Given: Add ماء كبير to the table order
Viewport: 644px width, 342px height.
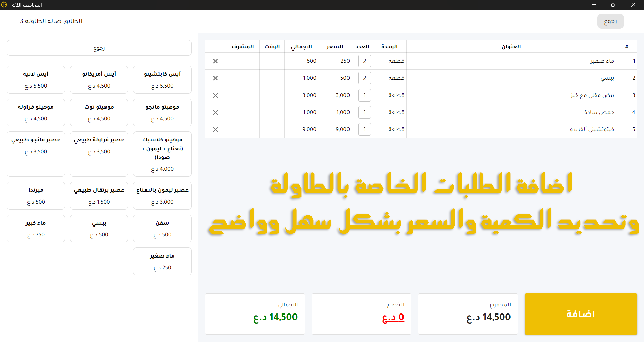Looking at the screenshot, I should tap(36, 228).
